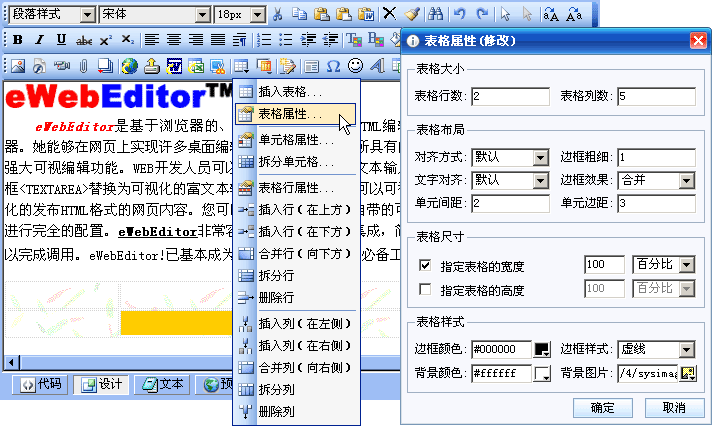This screenshot has height=428, width=715.
Task: Click the Copy icon in toolbar
Action: [299, 15]
